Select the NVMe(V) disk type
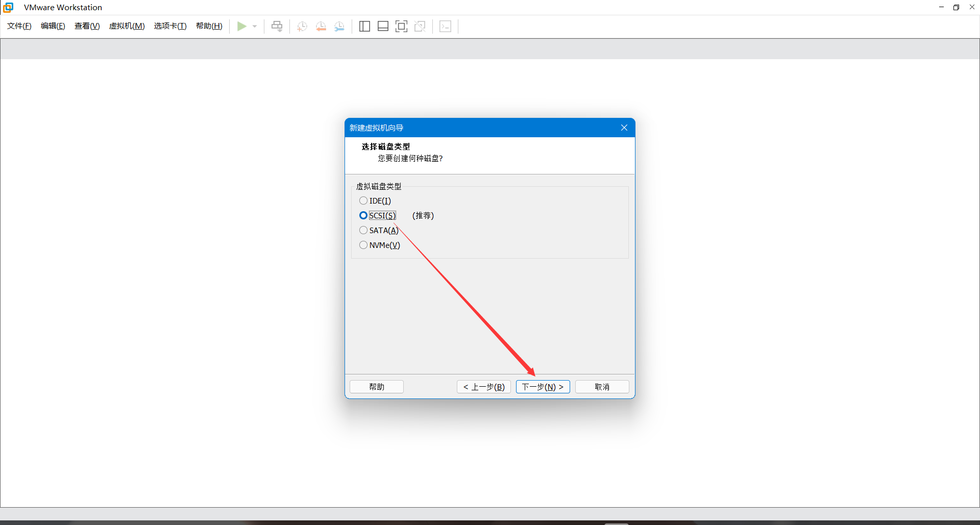 coord(380,245)
